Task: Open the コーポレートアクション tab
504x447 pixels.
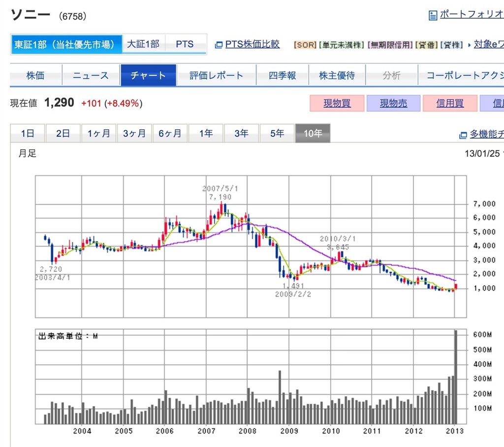Action: point(461,75)
